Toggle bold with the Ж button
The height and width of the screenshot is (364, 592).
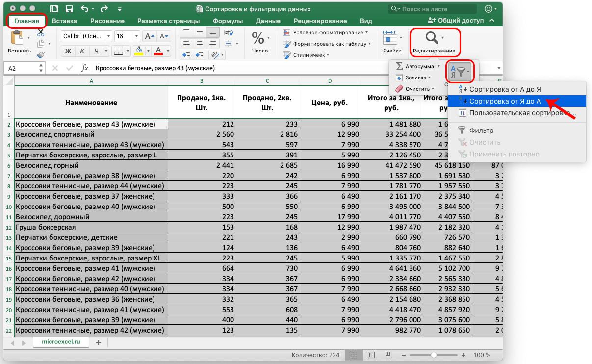(69, 51)
